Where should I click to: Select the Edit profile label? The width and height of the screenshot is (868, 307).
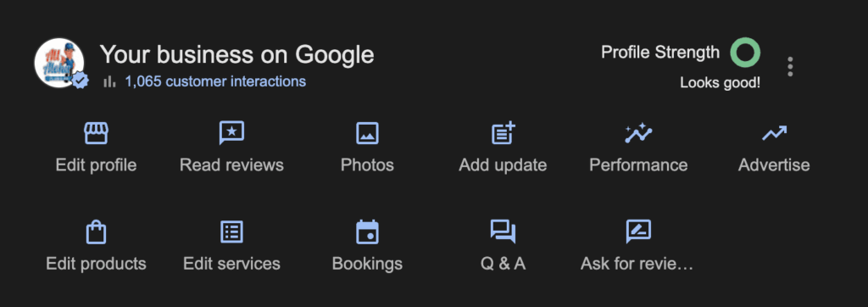(x=96, y=165)
